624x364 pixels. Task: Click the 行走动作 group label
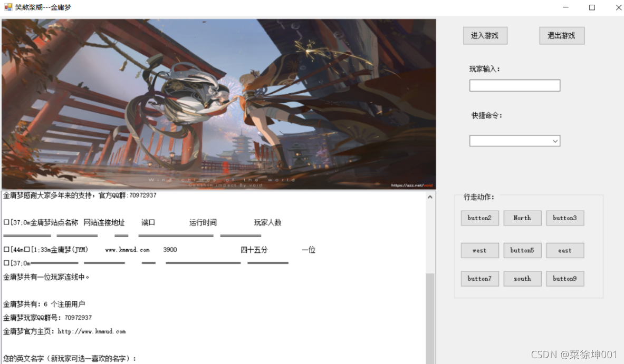(479, 197)
